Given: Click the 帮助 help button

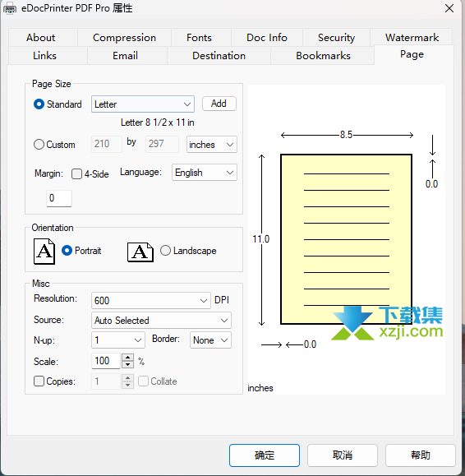Looking at the screenshot, I should [x=421, y=455].
